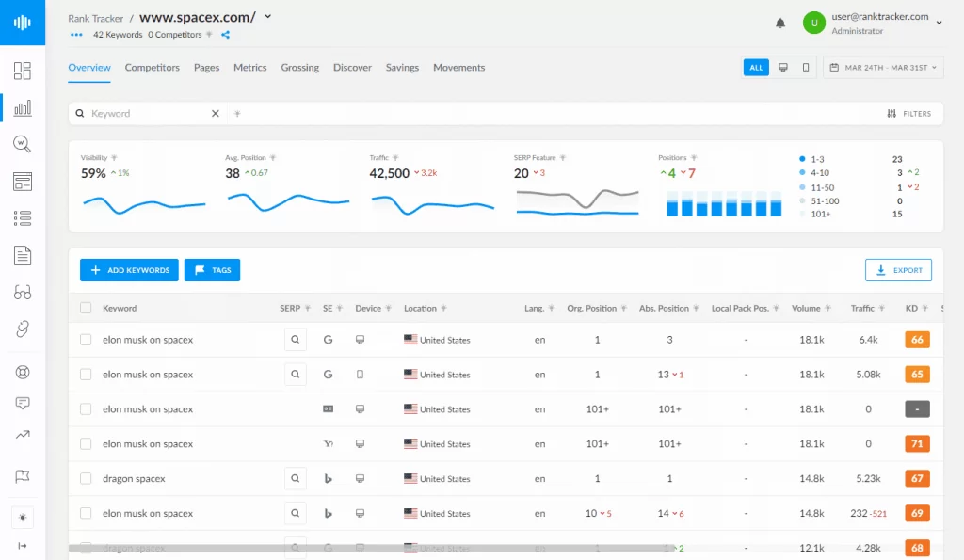Viewport: 964px width, 560px height.
Task: Click the link-building chain icon
Action: coord(22,328)
